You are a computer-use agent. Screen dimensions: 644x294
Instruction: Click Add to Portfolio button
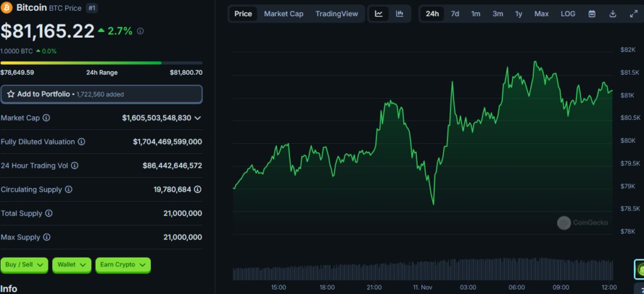coord(101,94)
